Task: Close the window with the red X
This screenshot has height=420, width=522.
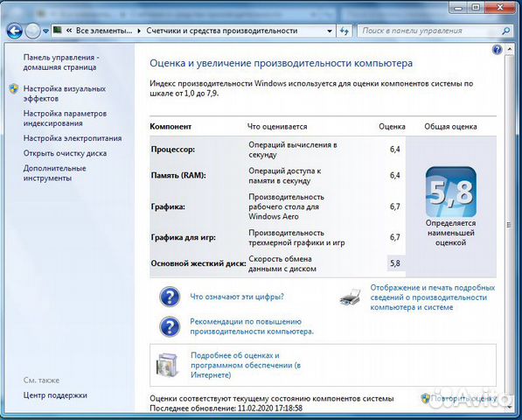Action: click(x=500, y=8)
